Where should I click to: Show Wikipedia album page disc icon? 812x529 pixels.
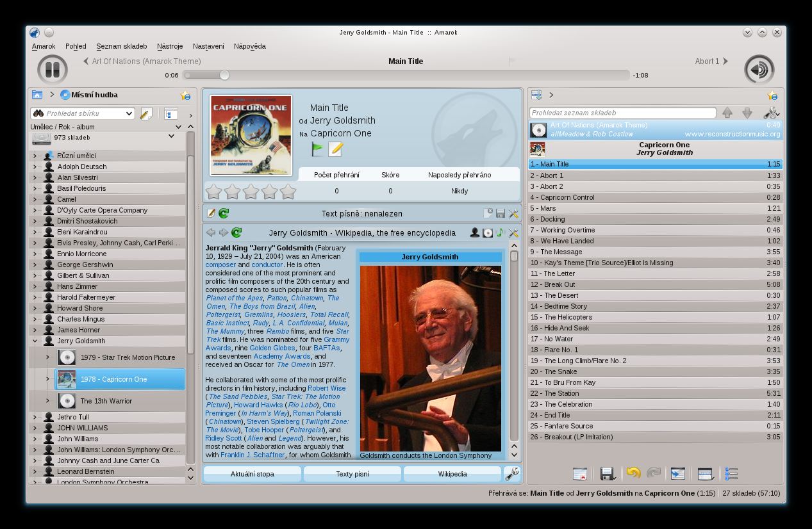pyautogui.click(x=488, y=232)
